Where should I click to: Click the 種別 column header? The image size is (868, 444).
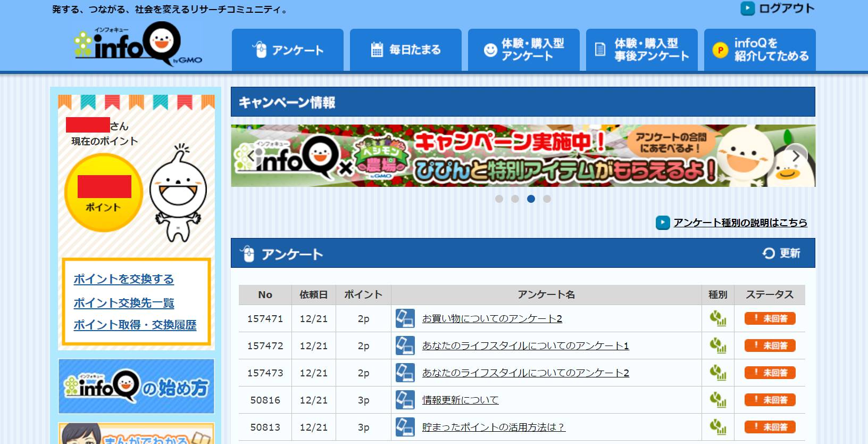tap(718, 294)
